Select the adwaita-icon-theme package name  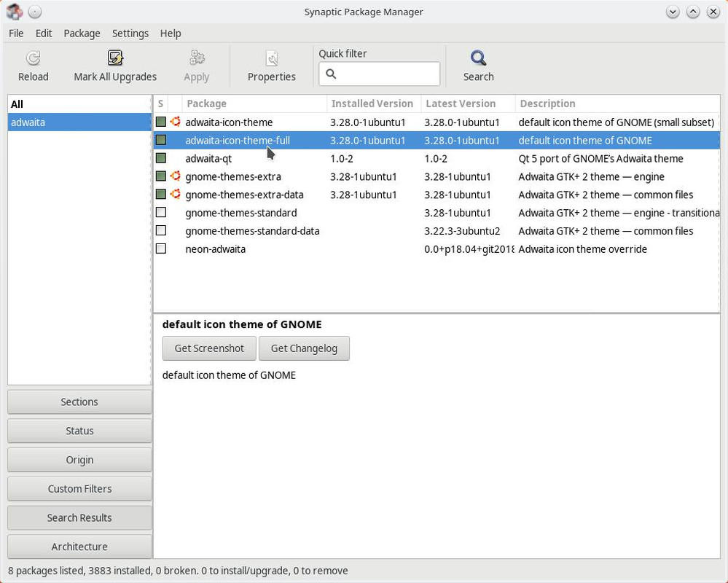229,122
